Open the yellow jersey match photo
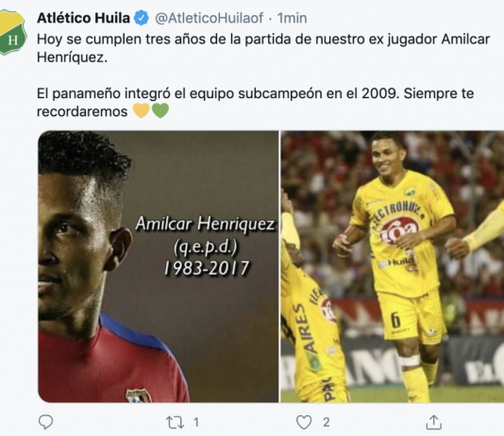This screenshot has width=504, height=436. coord(393,266)
